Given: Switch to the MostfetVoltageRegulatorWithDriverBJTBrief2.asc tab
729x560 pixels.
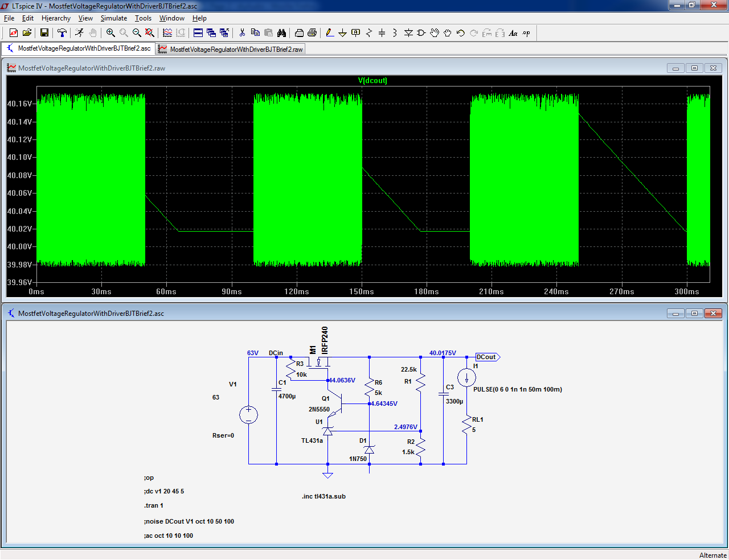Looking at the screenshot, I should pyautogui.click(x=79, y=48).
